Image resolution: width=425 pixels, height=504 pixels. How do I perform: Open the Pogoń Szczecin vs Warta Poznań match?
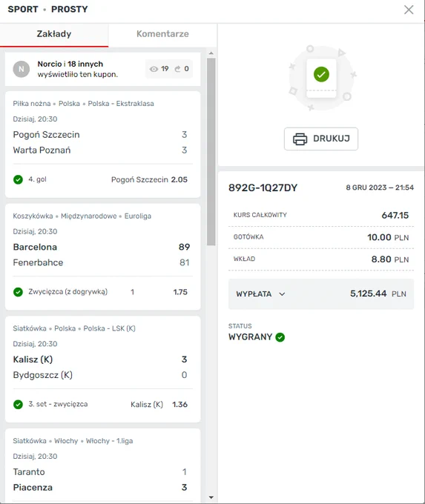(99, 142)
